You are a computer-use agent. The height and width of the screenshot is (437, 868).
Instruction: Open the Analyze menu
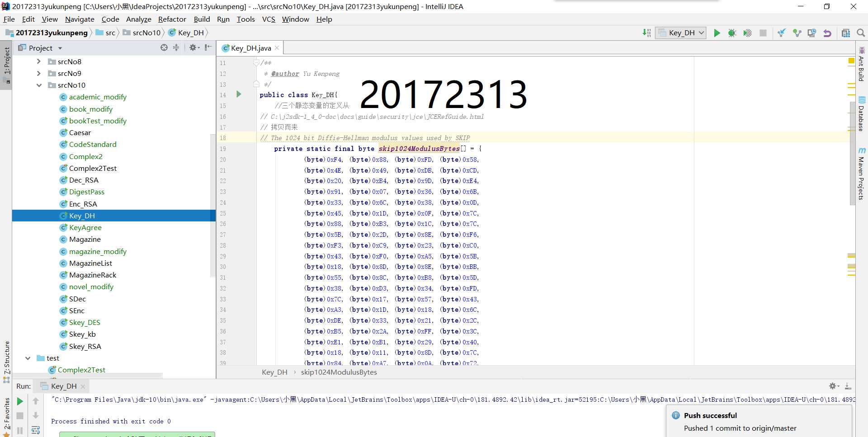coord(138,19)
